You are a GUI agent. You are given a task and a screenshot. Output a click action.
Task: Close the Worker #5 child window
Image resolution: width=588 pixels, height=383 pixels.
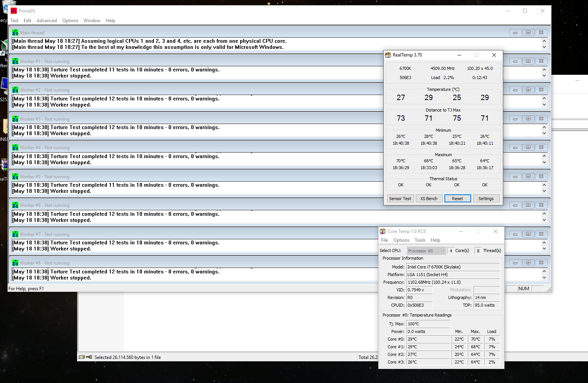point(541,176)
